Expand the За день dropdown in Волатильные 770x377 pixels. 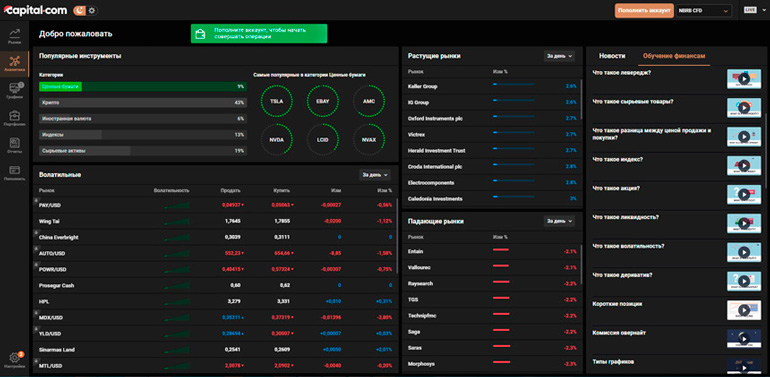375,174
